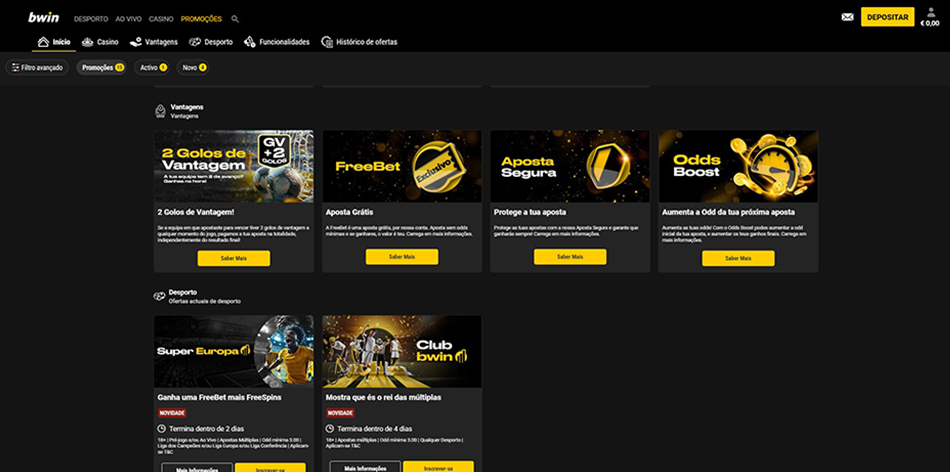Open the messages envelope icon
The height and width of the screenshot is (472, 950).
coord(848,17)
